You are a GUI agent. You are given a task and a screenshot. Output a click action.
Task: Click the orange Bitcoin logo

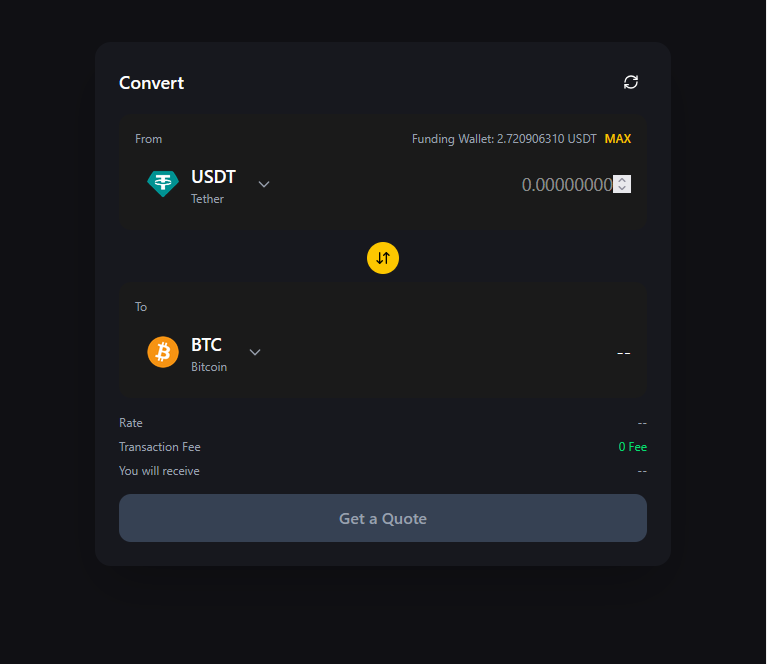click(x=163, y=352)
